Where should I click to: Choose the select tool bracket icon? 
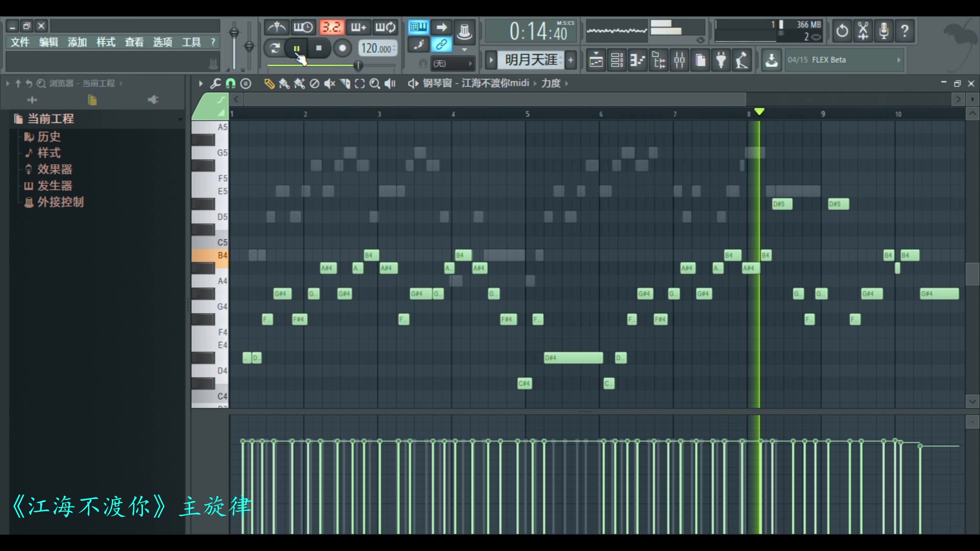pos(360,84)
